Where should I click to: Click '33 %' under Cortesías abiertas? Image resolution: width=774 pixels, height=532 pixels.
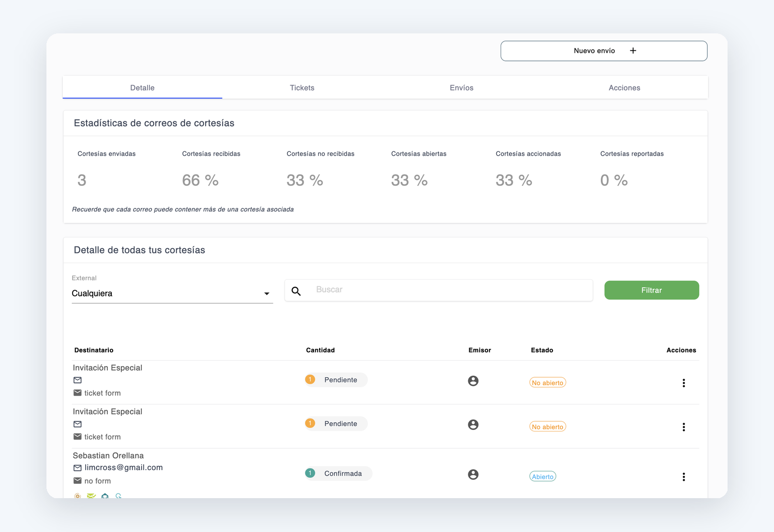tap(409, 180)
